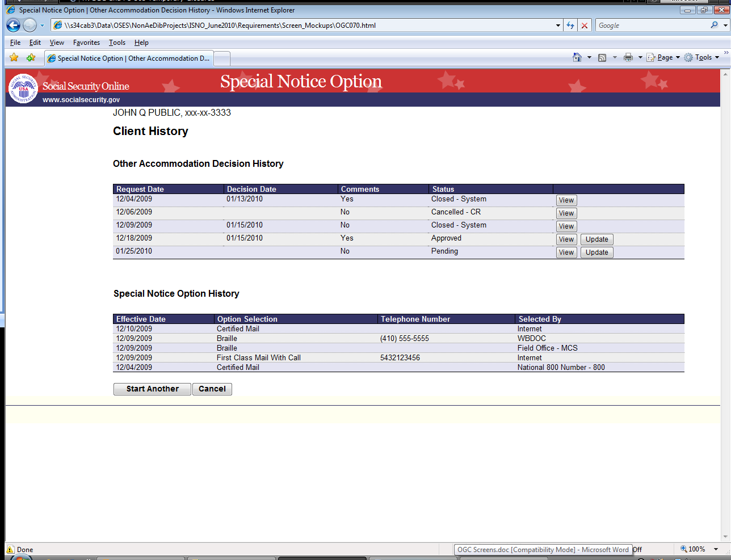
Task: Open the Favorites Center star icon
Action: (14, 58)
